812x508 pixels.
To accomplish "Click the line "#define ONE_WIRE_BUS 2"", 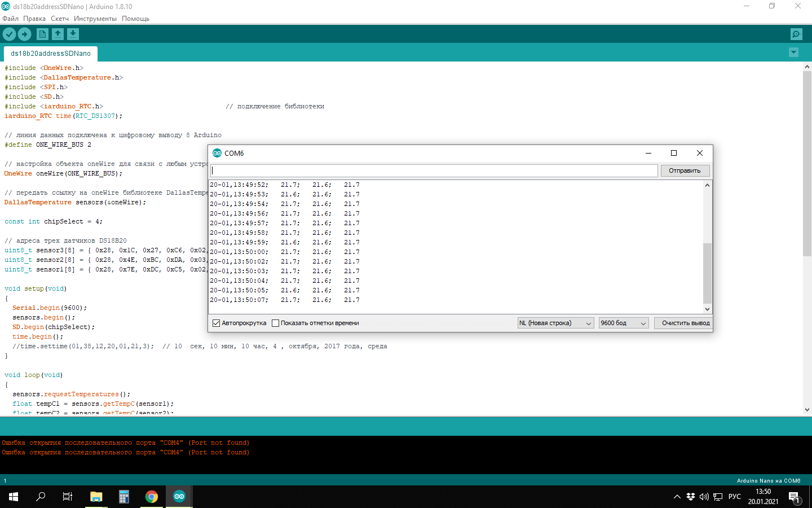I will 48,144.
